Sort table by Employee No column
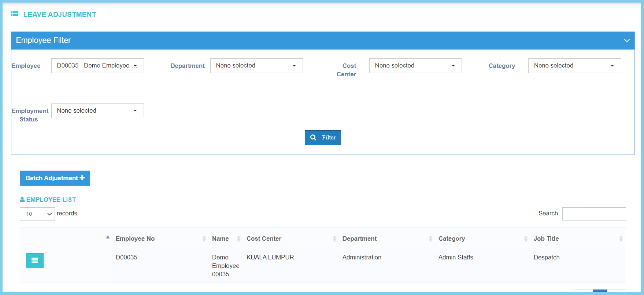This screenshot has width=644, height=295. pos(135,238)
